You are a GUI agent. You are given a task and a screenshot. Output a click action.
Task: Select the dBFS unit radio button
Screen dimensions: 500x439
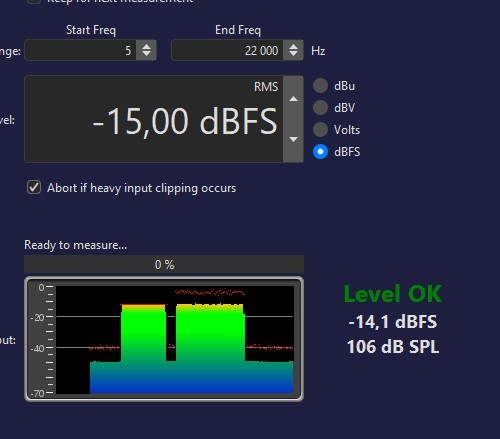click(x=320, y=152)
